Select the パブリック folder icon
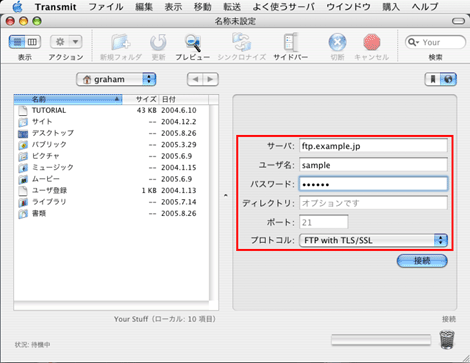 (23, 145)
